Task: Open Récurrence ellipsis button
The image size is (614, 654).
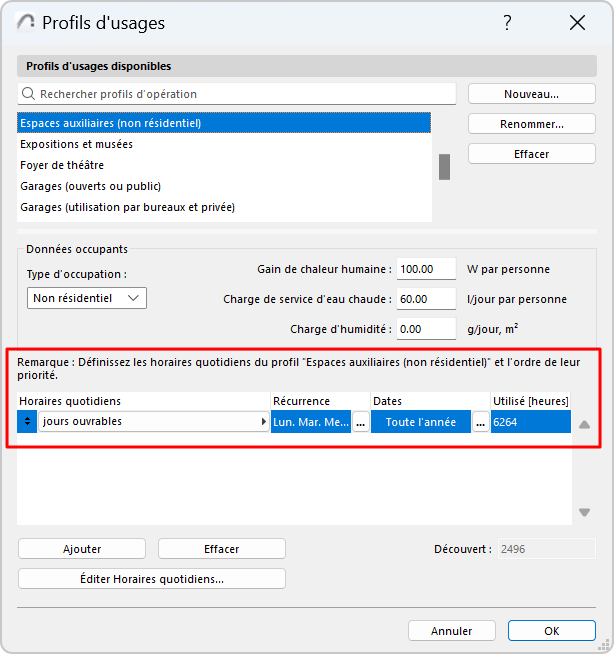Action: [x=361, y=422]
